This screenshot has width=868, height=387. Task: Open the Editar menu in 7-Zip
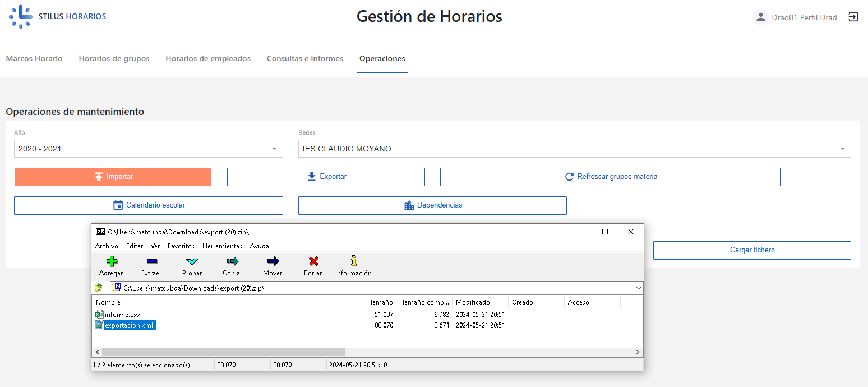pyautogui.click(x=135, y=246)
